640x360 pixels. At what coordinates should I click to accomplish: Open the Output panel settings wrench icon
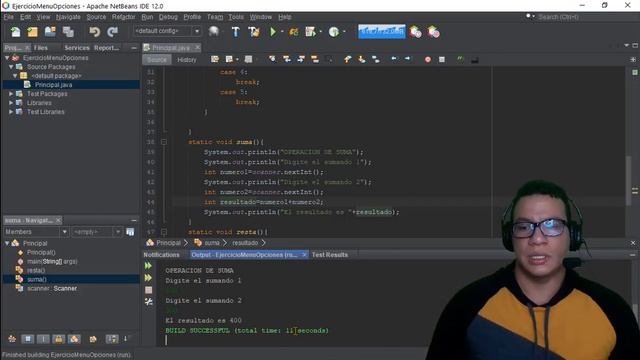149,302
